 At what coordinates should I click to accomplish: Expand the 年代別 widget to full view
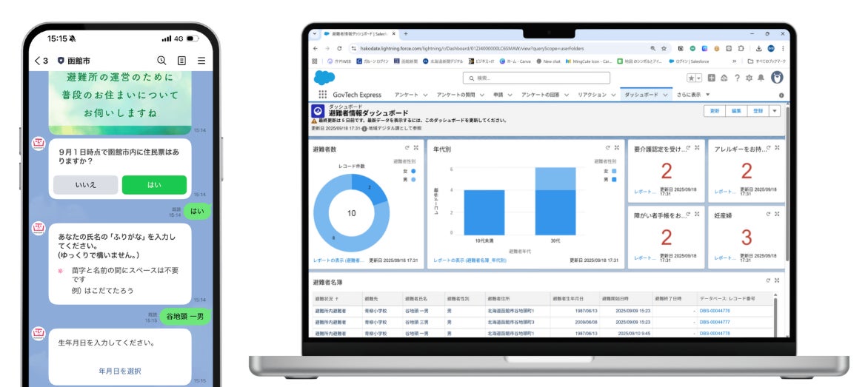[x=617, y=147]
